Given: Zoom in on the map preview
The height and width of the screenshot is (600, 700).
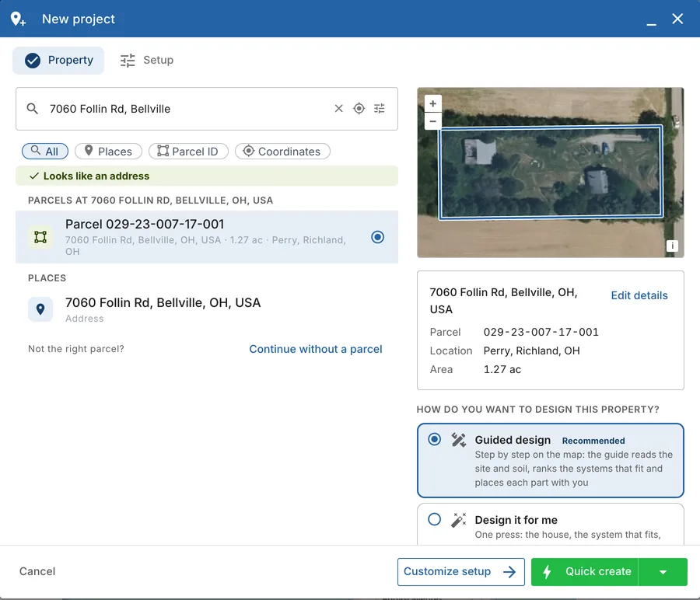Looking at the screenshot, I should (x=432, y=103).
